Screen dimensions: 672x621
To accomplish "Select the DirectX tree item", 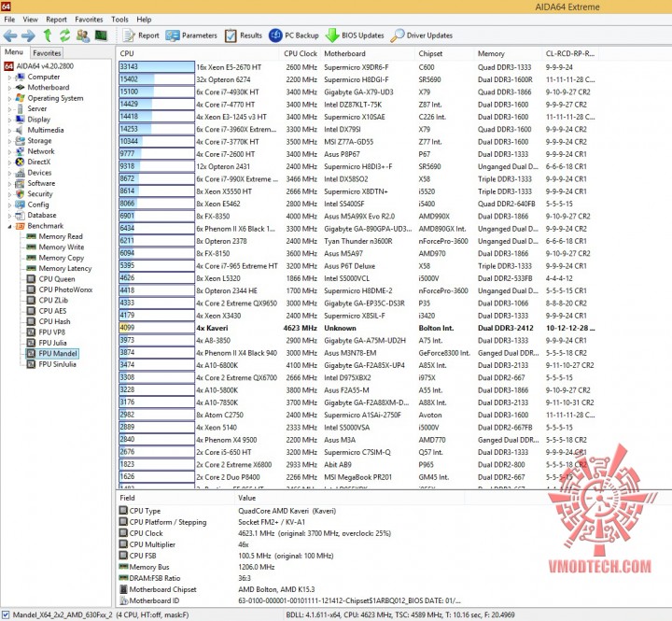I will click(39, 162).
